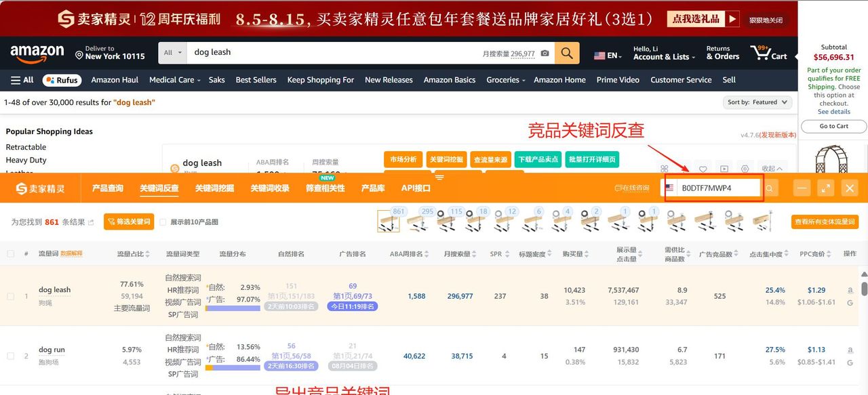Open the All hamburger menu
Screen dimensions: 868x395
click(x=22, y=80)
